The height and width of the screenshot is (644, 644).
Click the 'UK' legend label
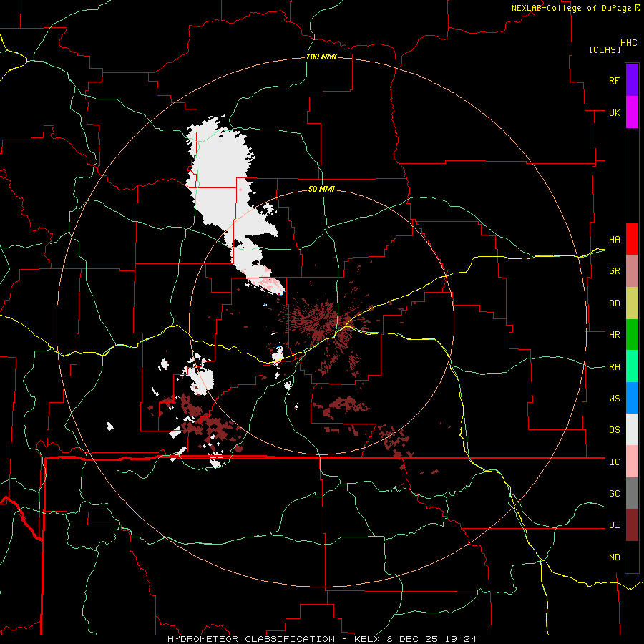[614, 112]
